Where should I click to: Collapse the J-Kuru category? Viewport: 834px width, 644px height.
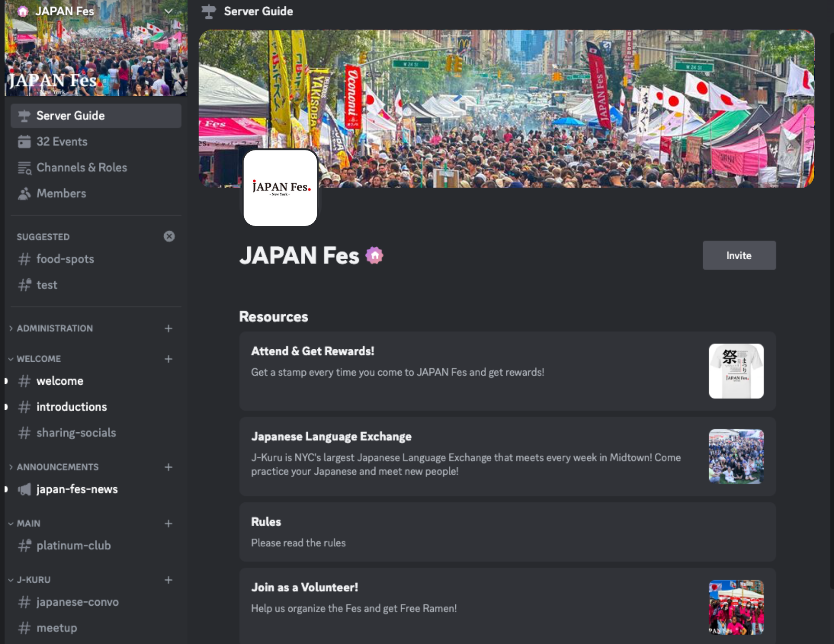[x=33, y=580]
